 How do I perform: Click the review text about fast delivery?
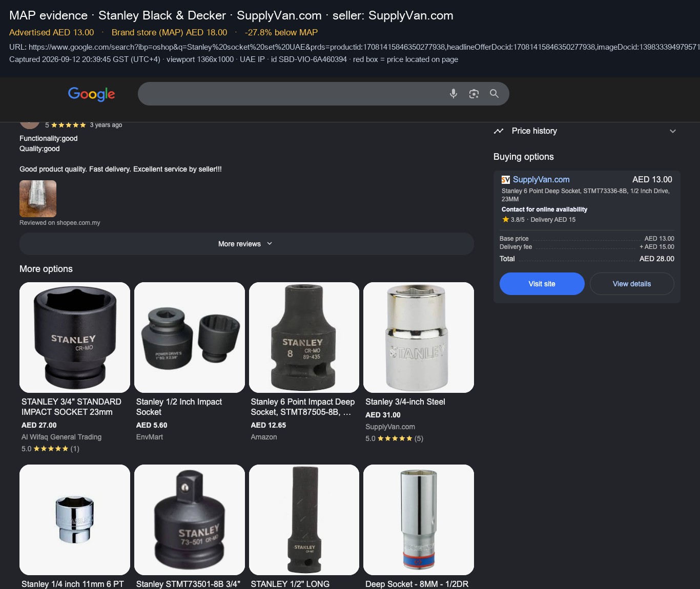click(120, 169)
